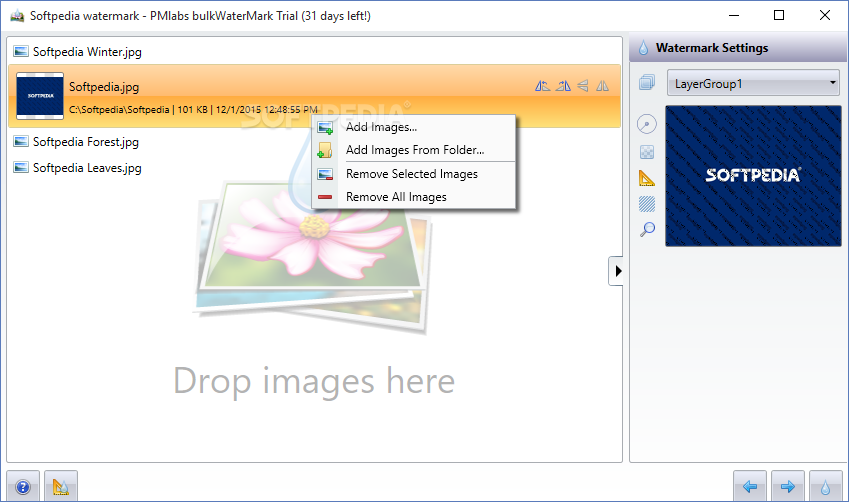This screenshot has height=502, width=849.
Task: Choose Add Images From Folder...
Action: (x=414, y=149)
